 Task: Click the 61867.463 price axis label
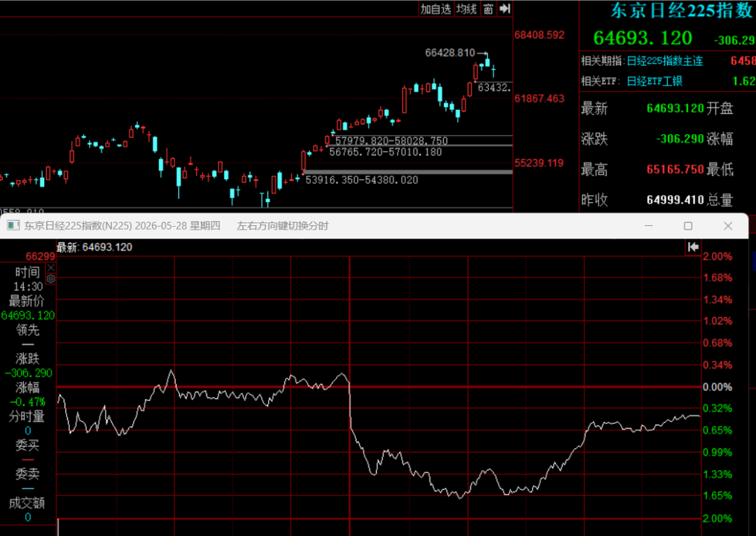pyautogui.click(x=539, y=99)
